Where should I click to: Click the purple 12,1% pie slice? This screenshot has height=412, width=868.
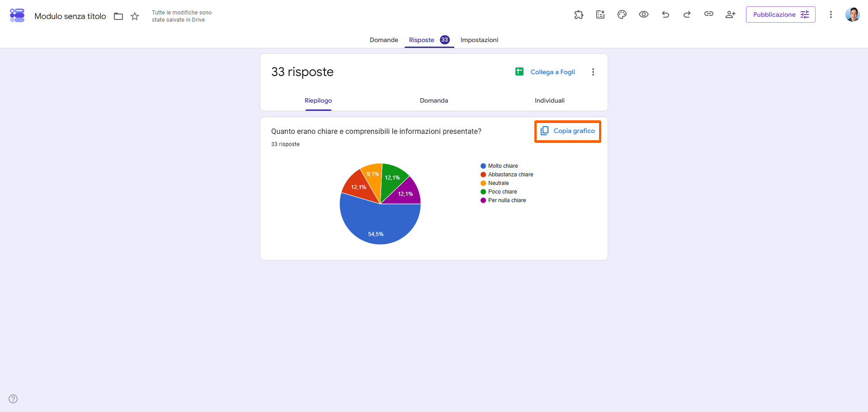tap(406, 194)
